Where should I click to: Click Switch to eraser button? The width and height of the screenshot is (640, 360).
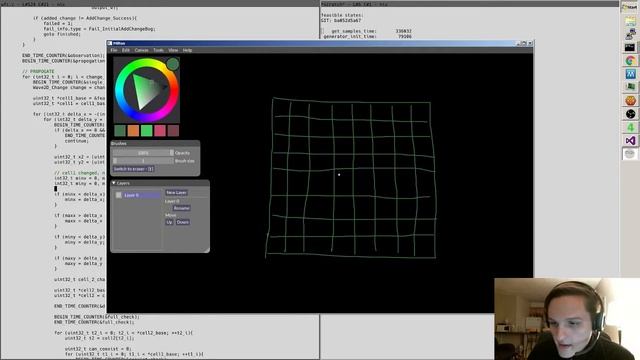[133, 169]
